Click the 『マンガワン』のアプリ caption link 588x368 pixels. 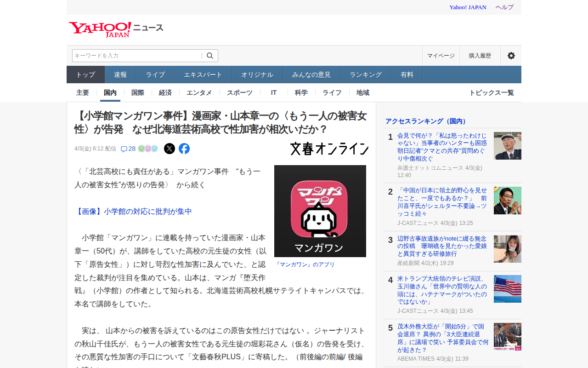coord(305,264)
